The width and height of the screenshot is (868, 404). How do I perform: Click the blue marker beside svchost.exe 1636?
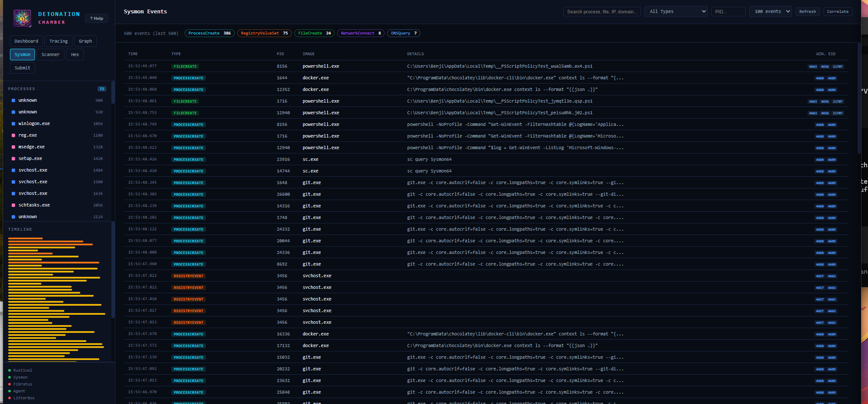point(13,194)
